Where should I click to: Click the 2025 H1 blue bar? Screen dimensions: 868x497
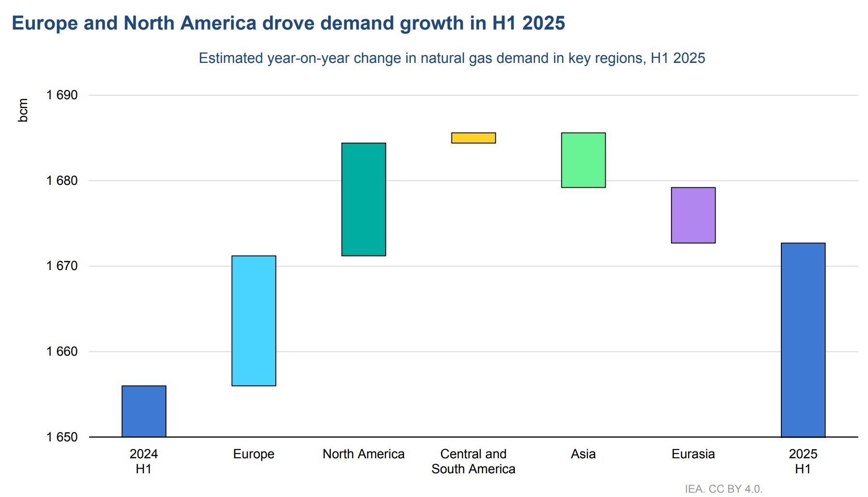(x=803, y=340)
